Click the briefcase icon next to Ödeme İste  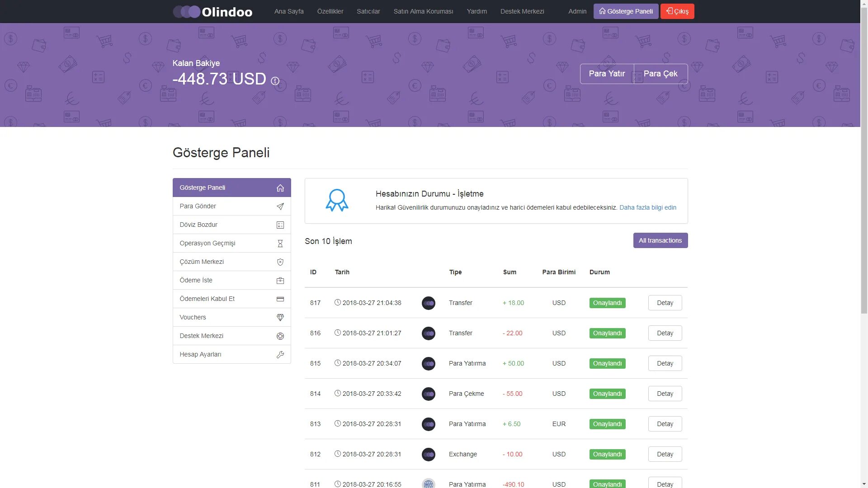pos(280,281)
